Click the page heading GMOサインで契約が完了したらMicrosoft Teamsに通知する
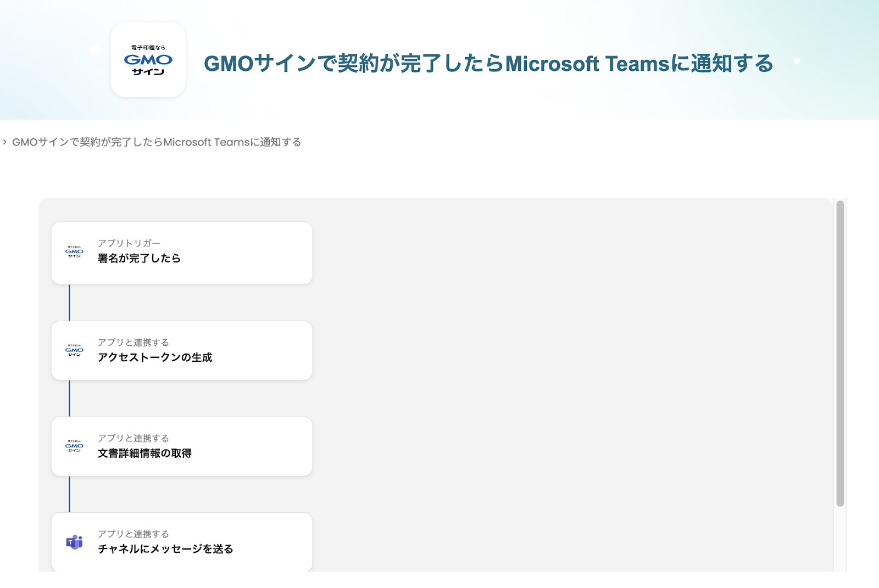 [x=488, y=64]
